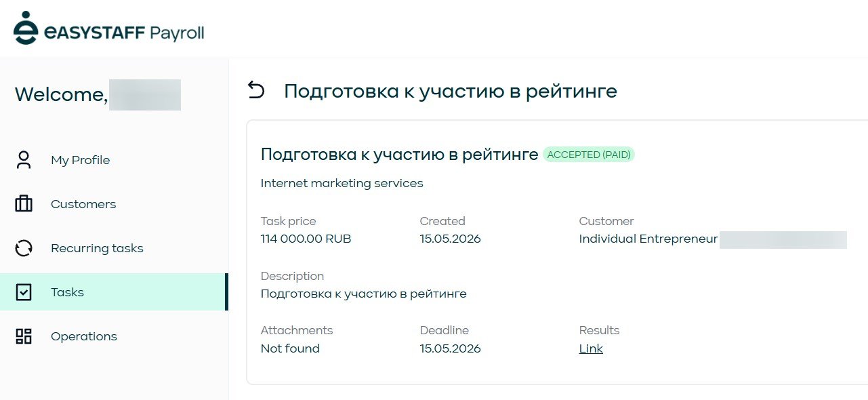
Task: Click the EasyStaff logo emblem
Action: (x=26, y=28)
